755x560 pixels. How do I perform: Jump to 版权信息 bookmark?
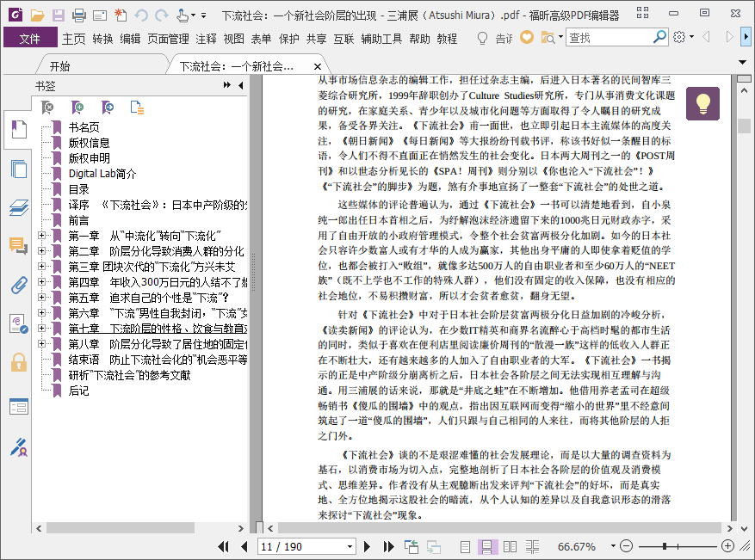[x=89, y=143]
